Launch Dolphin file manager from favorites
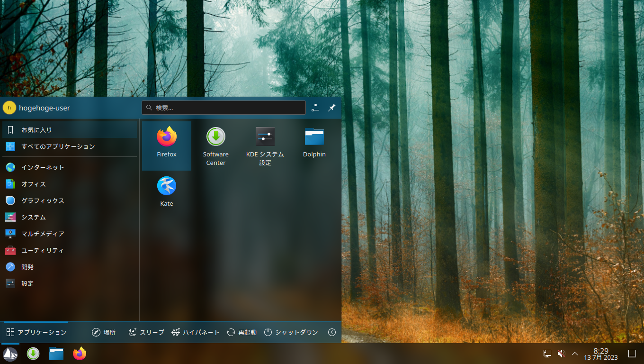 tap(314, 146)
